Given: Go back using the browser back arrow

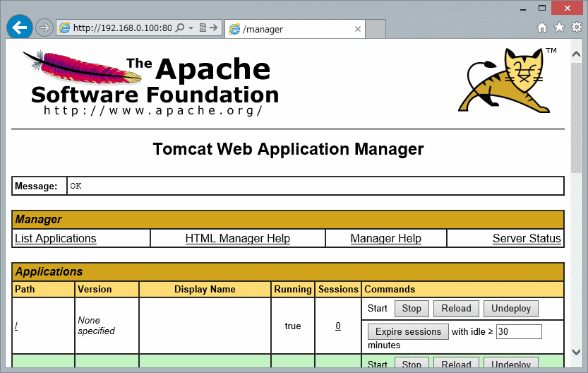Looking at the screenshot, I should click(x=20, y=28).
